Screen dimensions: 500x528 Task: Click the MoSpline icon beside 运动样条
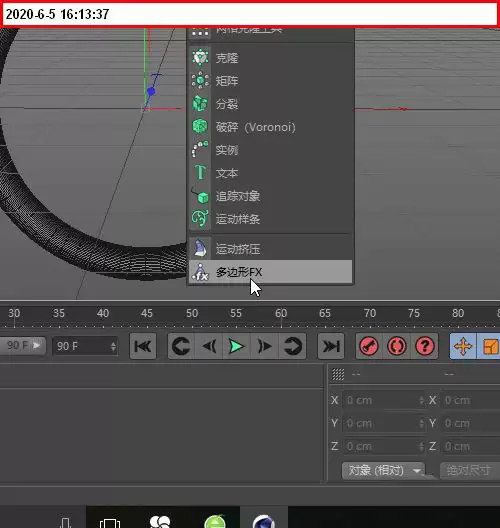coord(200,219)
